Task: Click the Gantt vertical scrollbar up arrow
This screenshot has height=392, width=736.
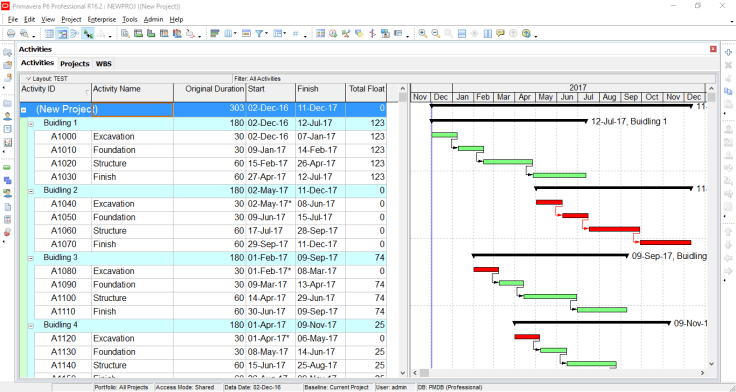Action: pyautogui.click(x=711, y=88)
